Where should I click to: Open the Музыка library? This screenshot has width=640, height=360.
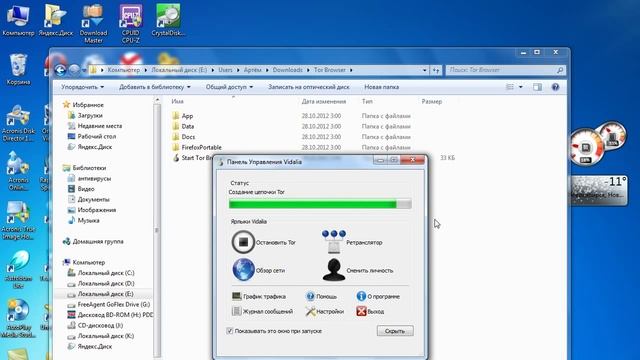(89, 220)
